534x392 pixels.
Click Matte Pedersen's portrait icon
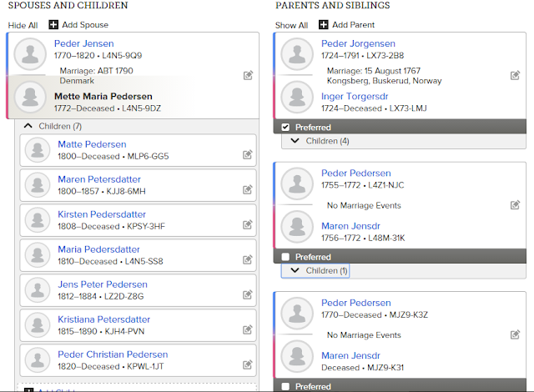tap(38, 150)
